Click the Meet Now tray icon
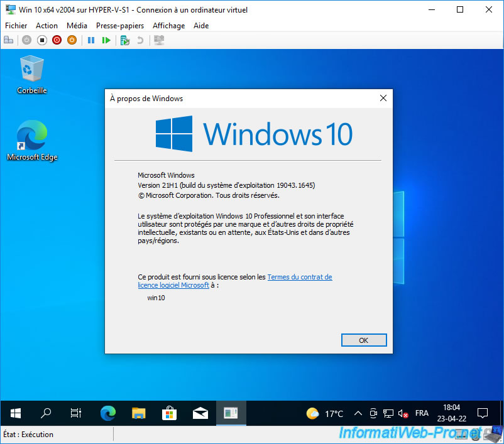Screen dimensions: 504x444 pos(373,413)
